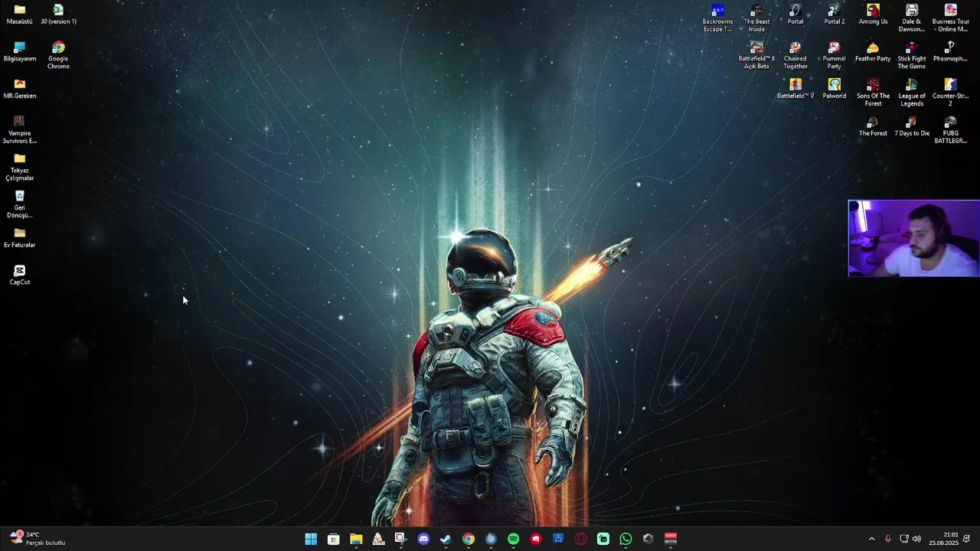This screenshot has width=980, height=551.
Task: Open the Ev Faturalar folder
Action: [19, 238]
